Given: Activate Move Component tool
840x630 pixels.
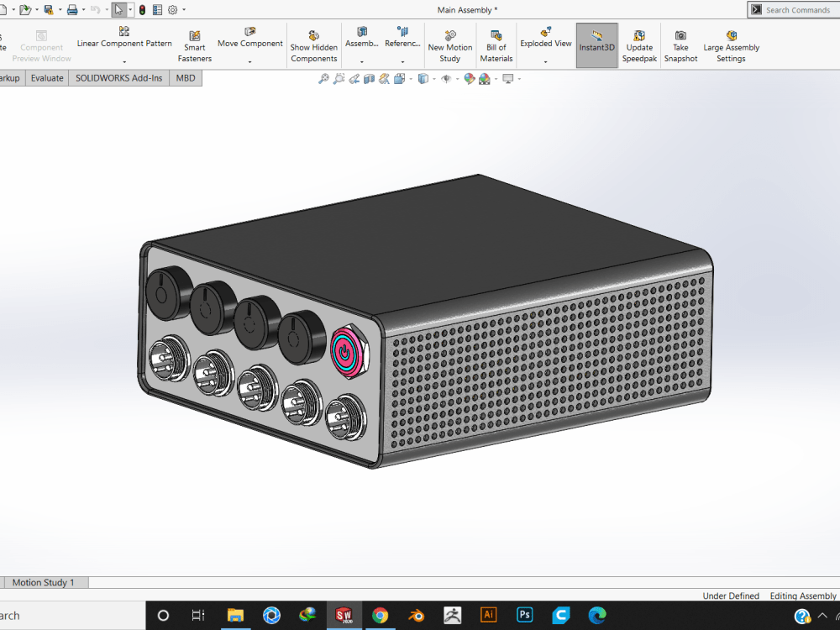Looking at the screenshot, I should coord(249,38).
